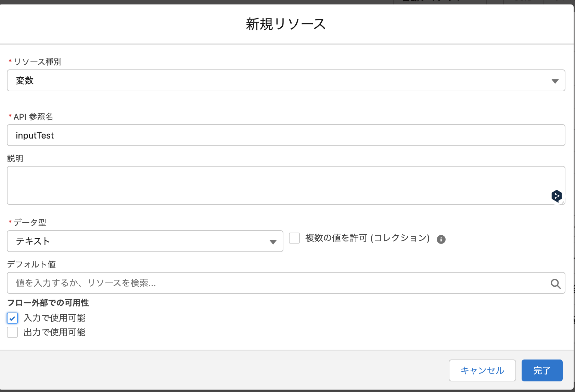Check the 出力で使用可能 checkbox
This screenshot has height=392, width=575.
(x=12, y=332)
